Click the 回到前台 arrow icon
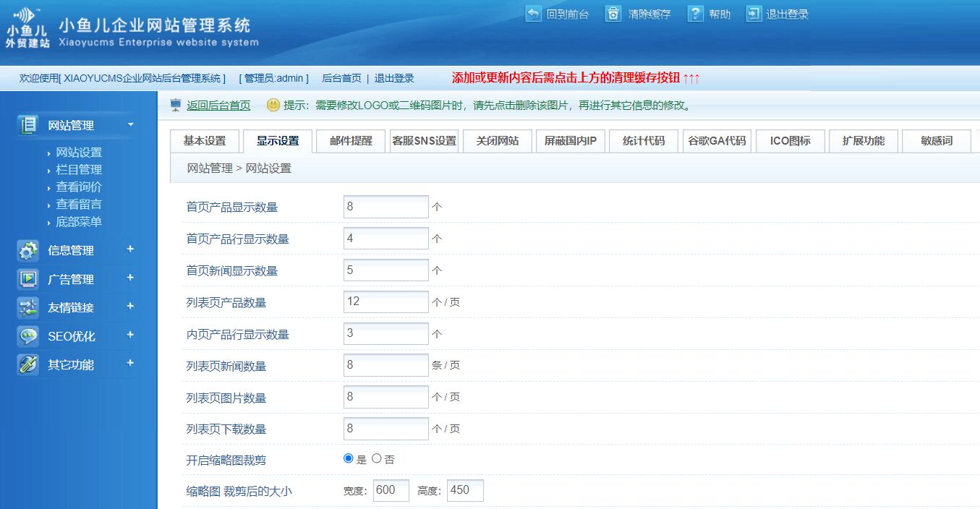The height and width of the screenshot is (509, 980). [533, 14]
